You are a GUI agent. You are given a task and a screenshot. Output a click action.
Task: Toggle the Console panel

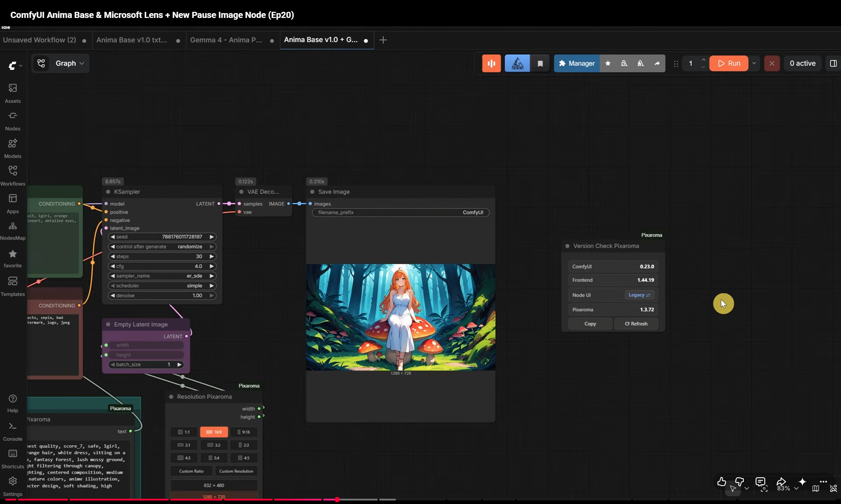point(13,431)
